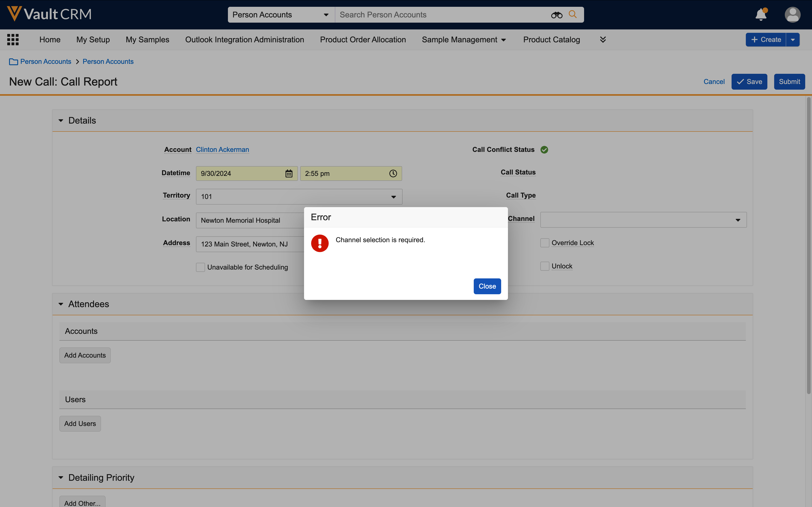This screenshot has height=507, width=812.
Task: Go to the My Samples tab
Action: (147, 40)
